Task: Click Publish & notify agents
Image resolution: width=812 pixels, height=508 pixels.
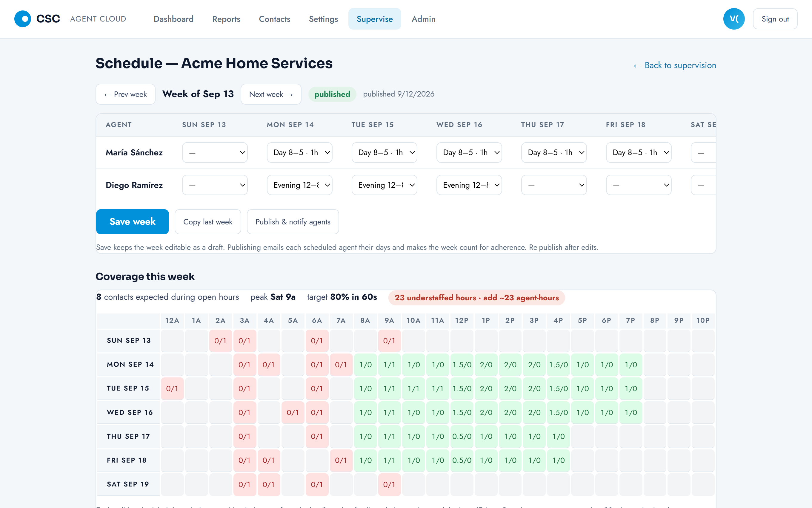Action: (x=293, y=222)
